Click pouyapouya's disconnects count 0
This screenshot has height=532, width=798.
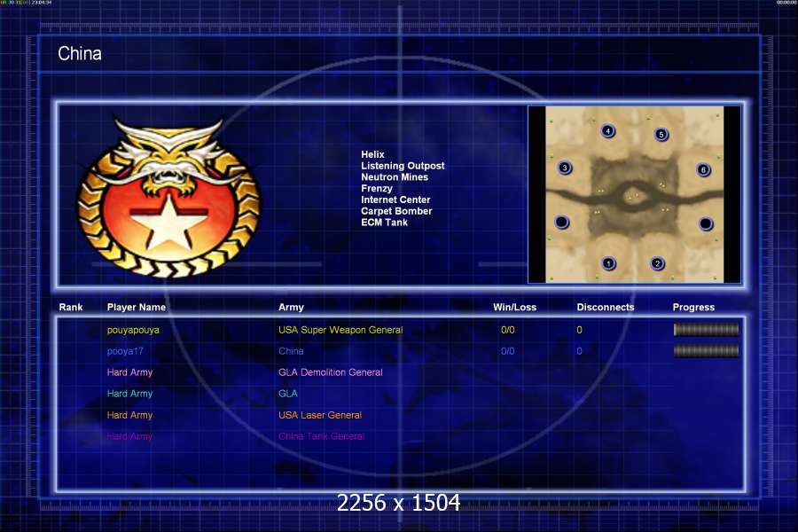[x=579, y=330]
